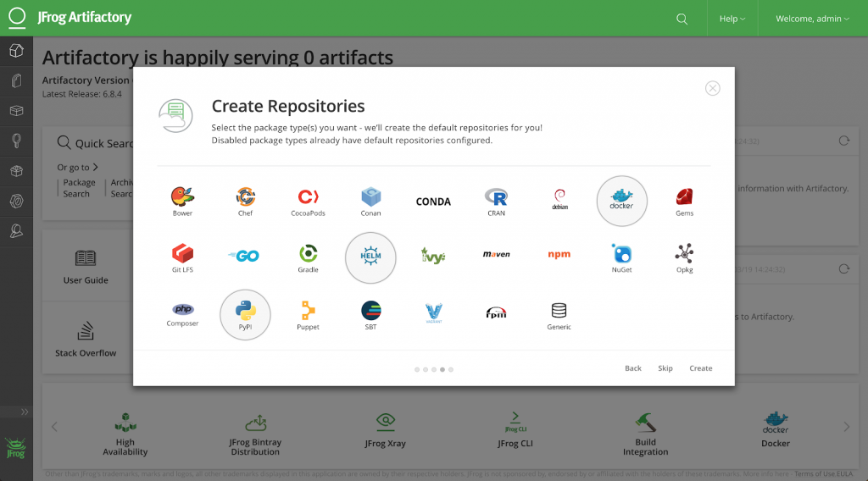Select the Puppet package icon
Viewport: 868px width, 481px height.
tap(308, 314)
